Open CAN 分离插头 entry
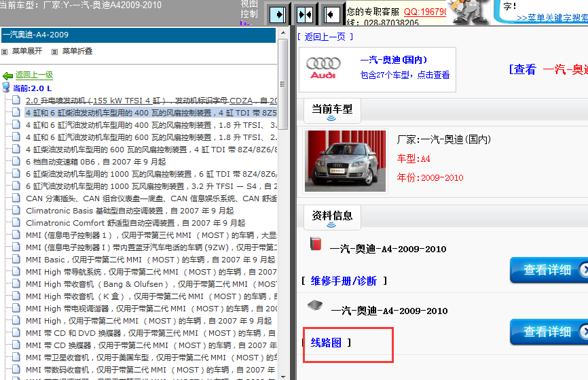The width and height of the screenshot is (588, 380). [x=151, y=198]
